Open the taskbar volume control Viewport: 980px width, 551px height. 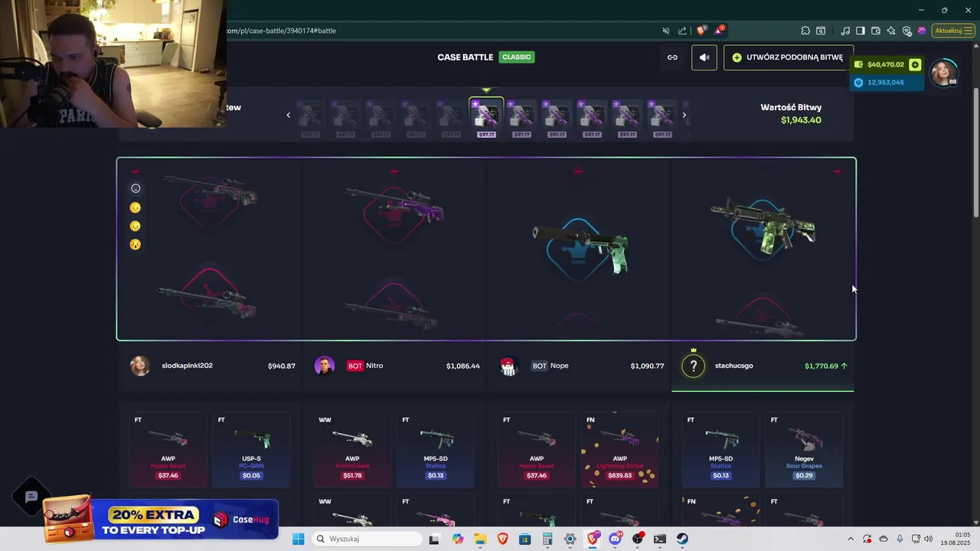pyautogui.click(x=929, y=539)
